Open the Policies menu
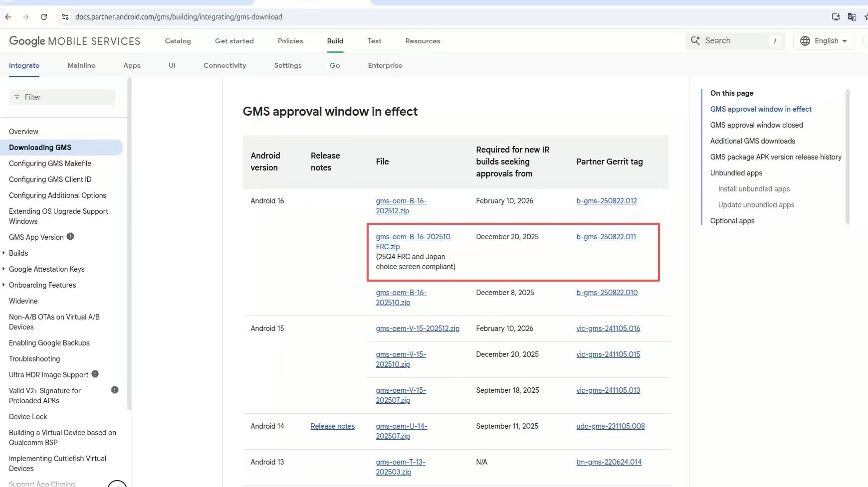The width and height of the screenshot is (868, 487). coord(290,41)
